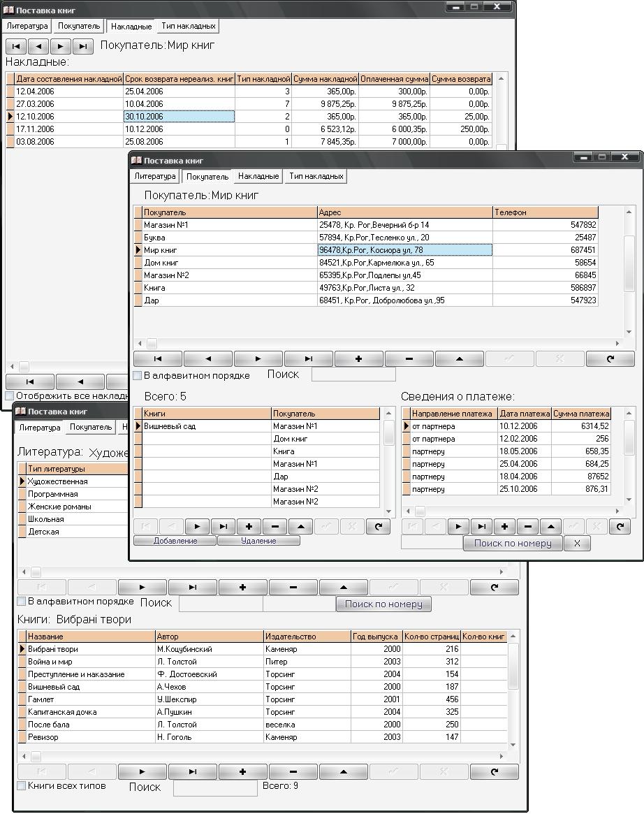Go to next record in Накладные window top navigator

(x=61, y=46)
